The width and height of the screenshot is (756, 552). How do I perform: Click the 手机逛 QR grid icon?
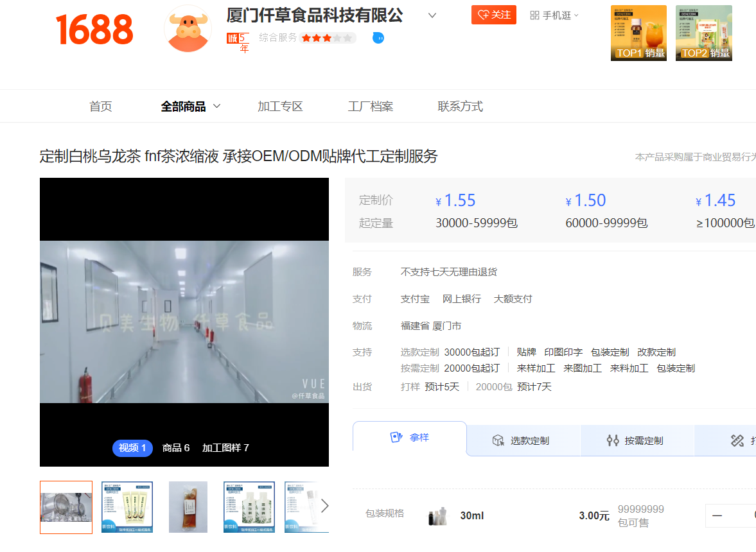tap(534, 15)
